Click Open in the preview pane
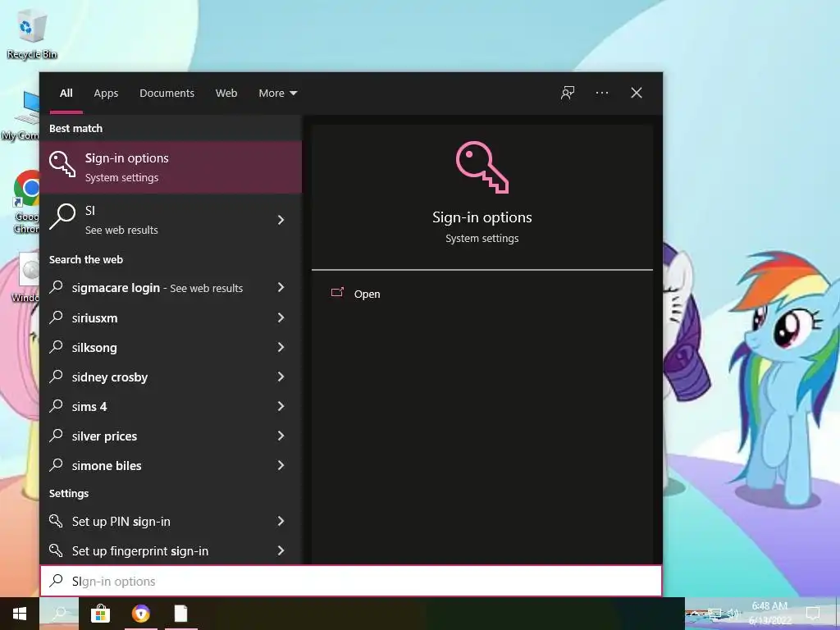Viewport: 840px width, 630px height. coord(367,294)
